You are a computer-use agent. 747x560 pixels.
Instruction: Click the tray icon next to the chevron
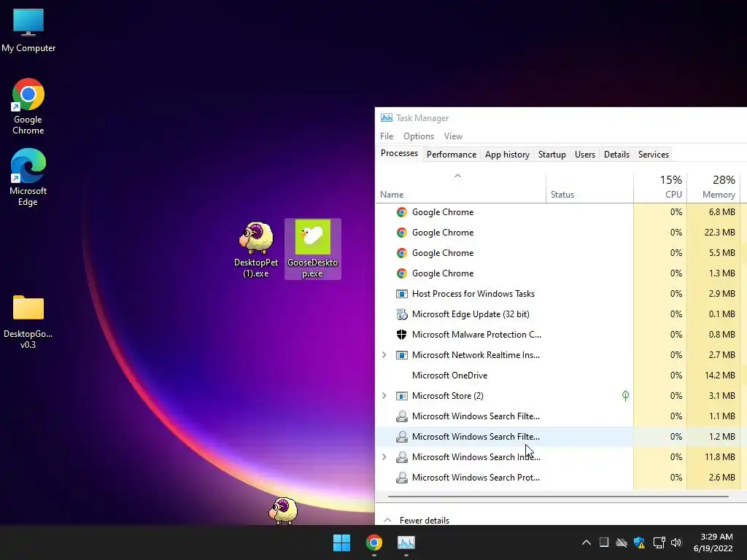[603, 542]
